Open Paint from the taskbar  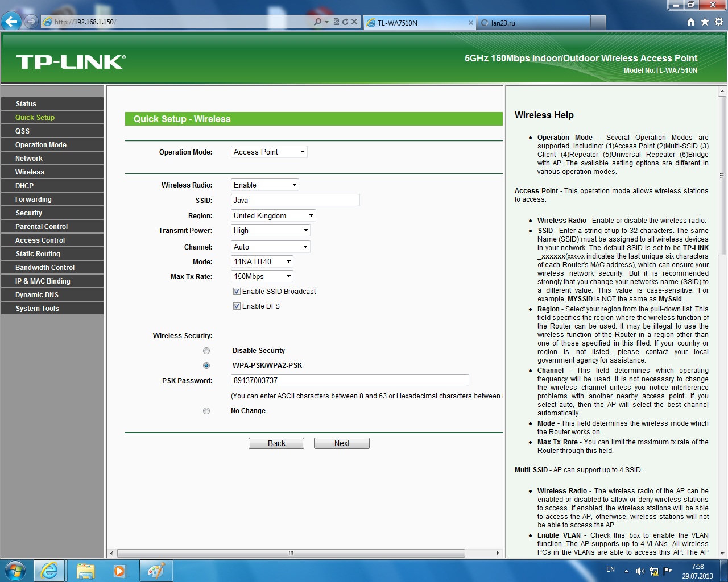tap(156, 571)
